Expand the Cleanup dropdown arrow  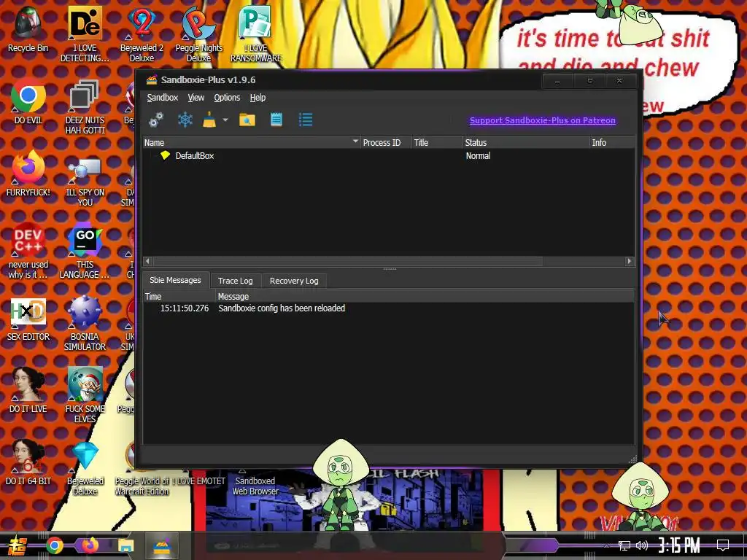[x=225, y=120]
